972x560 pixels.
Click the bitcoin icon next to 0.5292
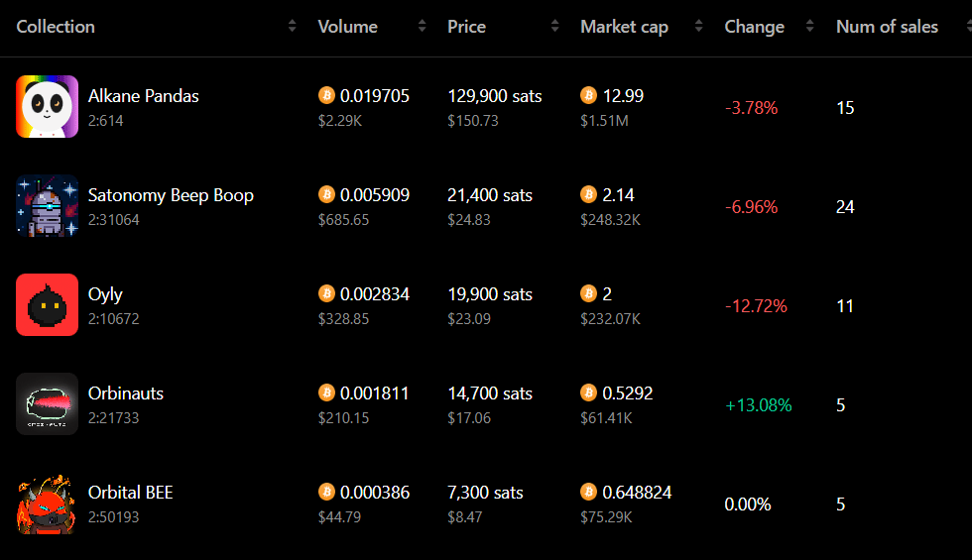click(589, 392)
